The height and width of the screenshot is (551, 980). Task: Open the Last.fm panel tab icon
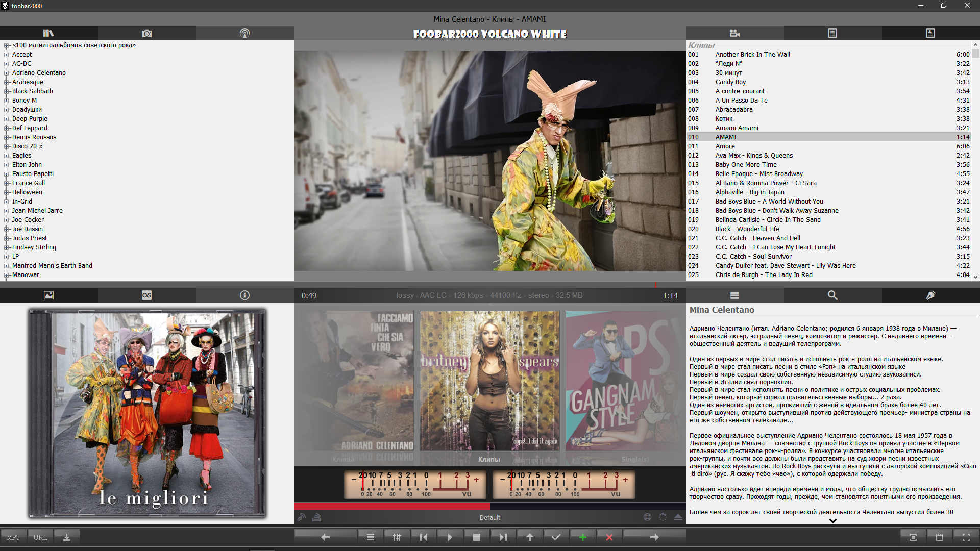[x=146, y=295]
